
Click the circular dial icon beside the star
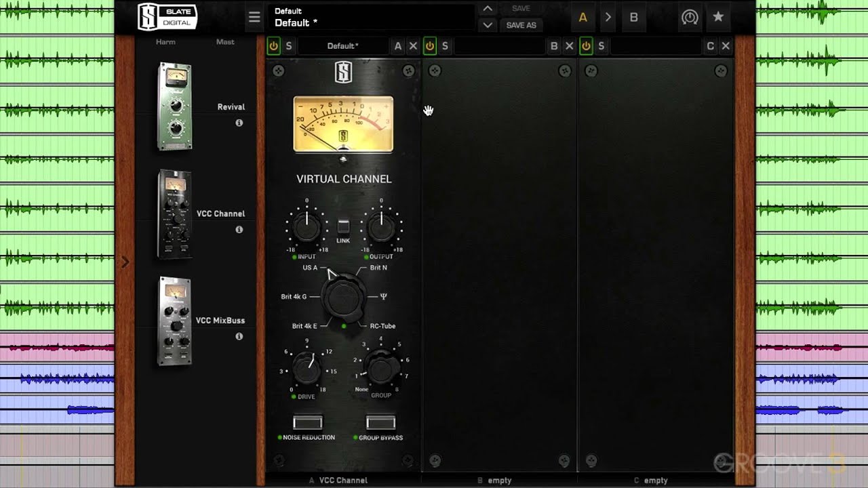pos(690,18)
